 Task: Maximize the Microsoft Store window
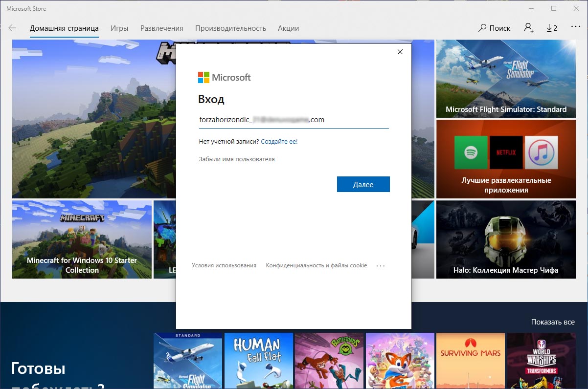coord(554,8)
